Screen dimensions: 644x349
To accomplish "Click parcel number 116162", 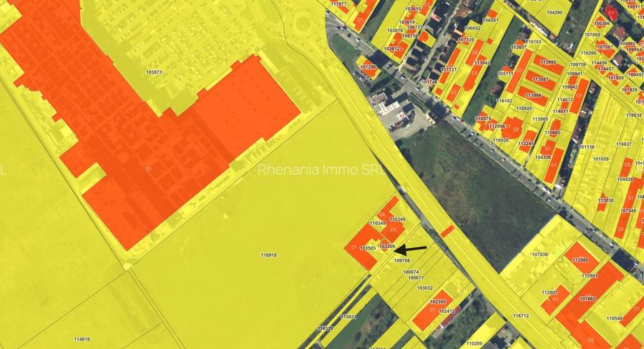I will (x=504, y=101).
